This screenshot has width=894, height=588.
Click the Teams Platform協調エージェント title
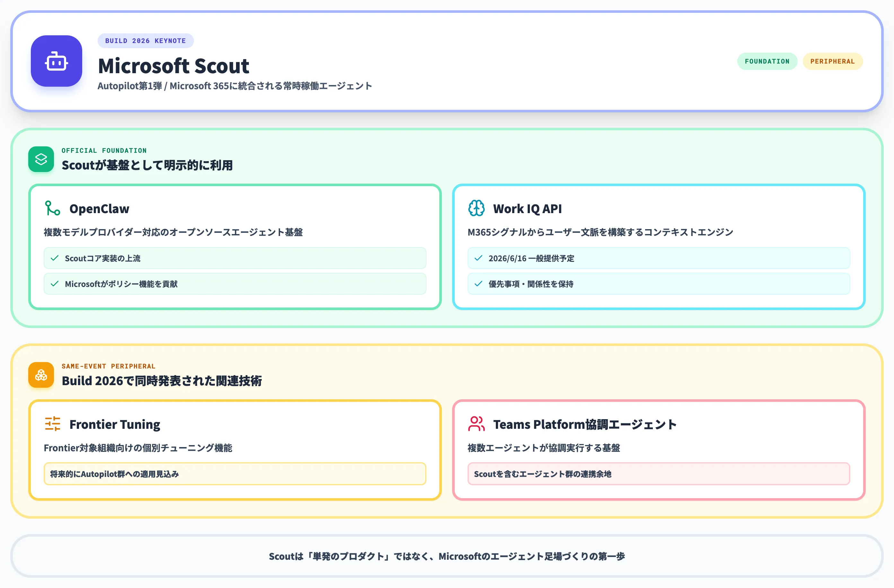[585, 424]
